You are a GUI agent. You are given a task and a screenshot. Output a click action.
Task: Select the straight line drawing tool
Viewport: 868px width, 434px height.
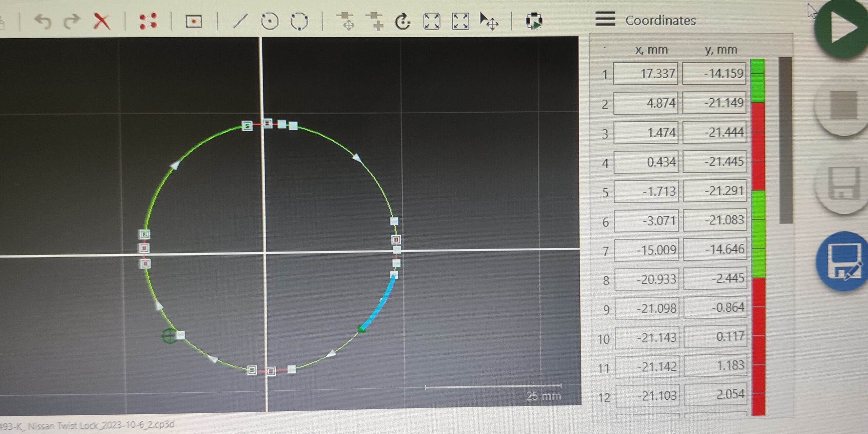[240, 21]
